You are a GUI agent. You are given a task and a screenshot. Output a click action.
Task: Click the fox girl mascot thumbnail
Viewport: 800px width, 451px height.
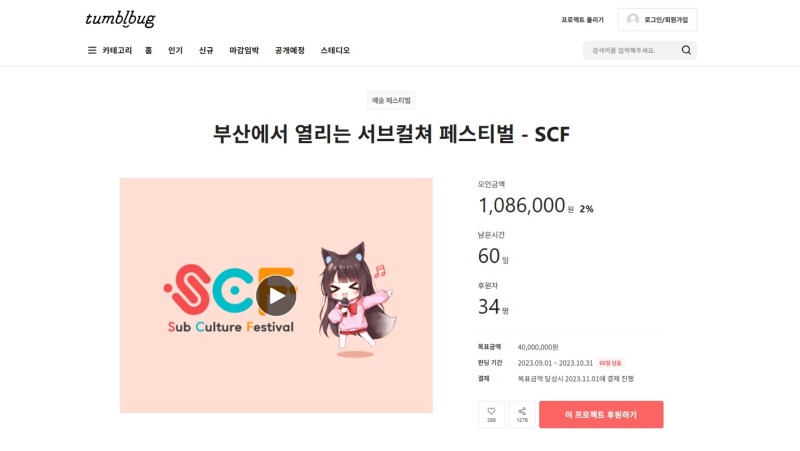tap(356, 300)
